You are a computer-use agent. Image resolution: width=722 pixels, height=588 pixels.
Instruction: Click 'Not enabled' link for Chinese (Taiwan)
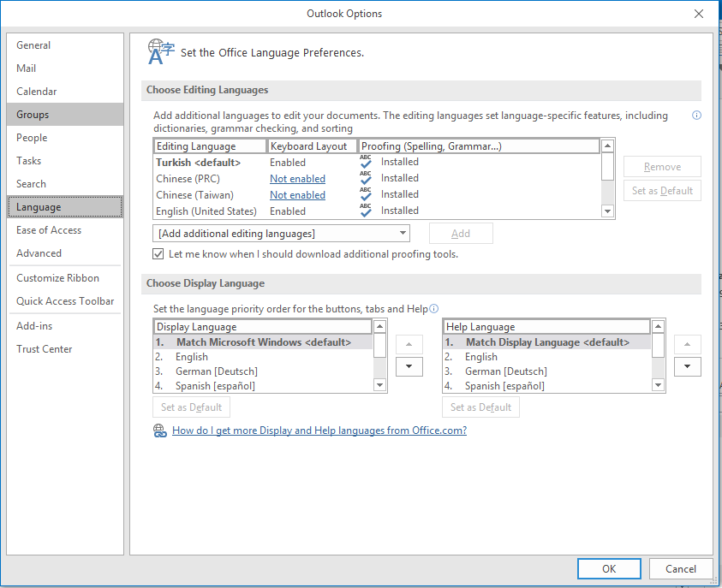[x=297, y=195]
